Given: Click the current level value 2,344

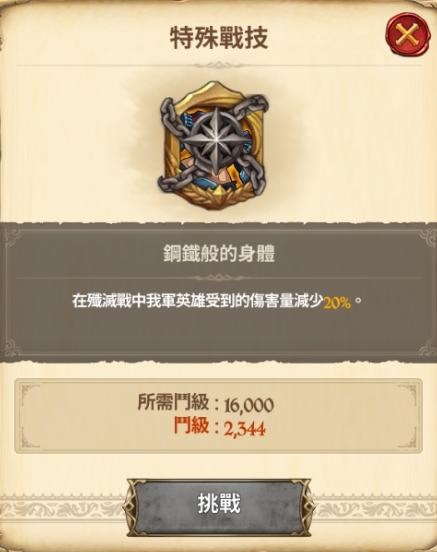Looking at the screenshot, I should [x=244, y=429].
